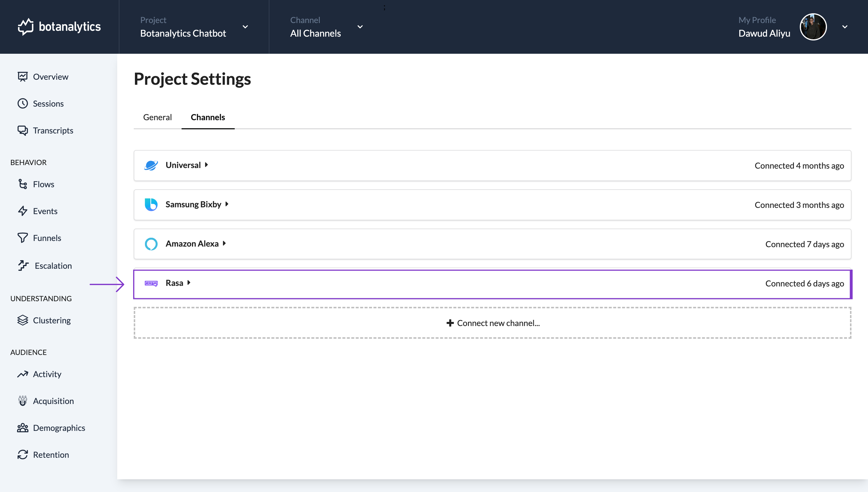
Task: Click the Rasa channel name
Action: [174, 283]
